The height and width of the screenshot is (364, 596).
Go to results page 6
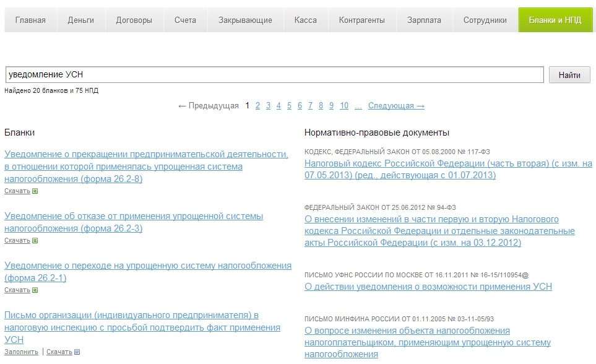pyautogui.click(x=300, y=106)
